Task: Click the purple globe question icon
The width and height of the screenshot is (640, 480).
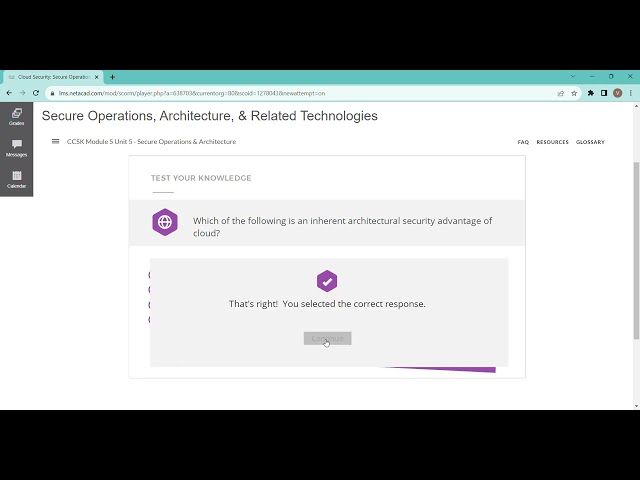Action: pos(165,222)
